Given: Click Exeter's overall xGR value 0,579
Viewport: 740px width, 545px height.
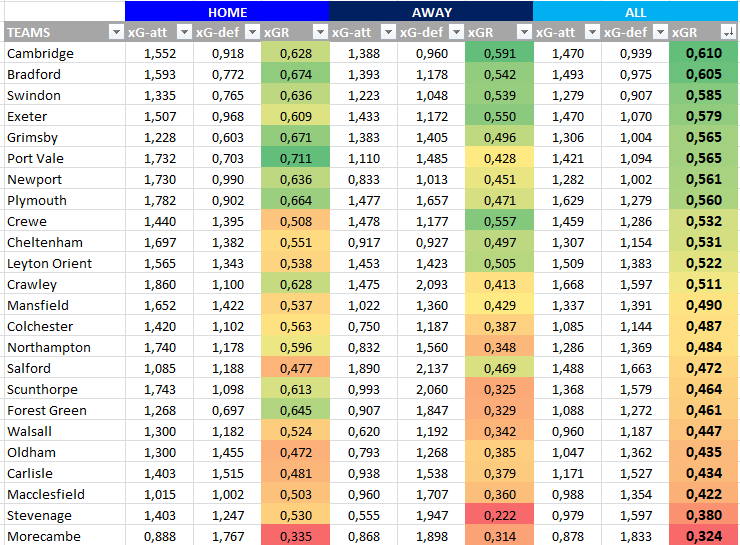Looking at the screenshot, I should [703, 116].
